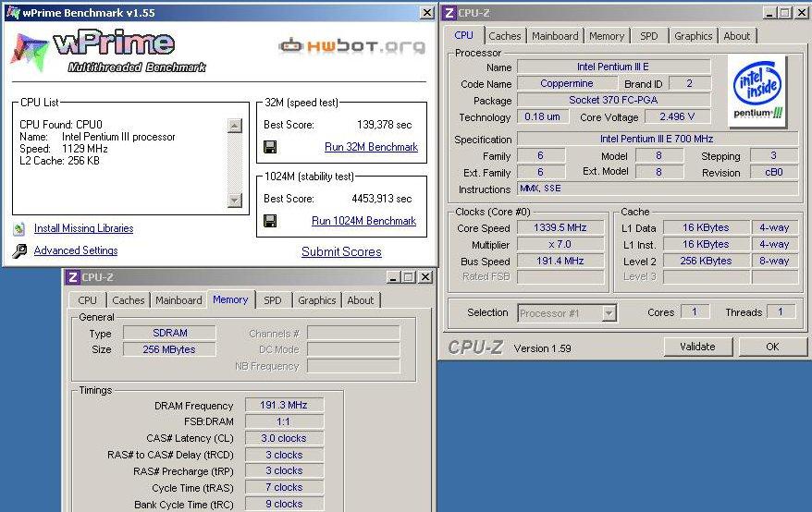
Task: Select Memory tab in CPU-Z memory window
Action: (230, 299)
